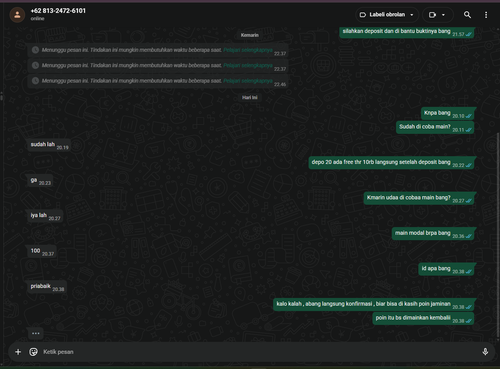Select the 'Knpa bang' message

click(x=447, y=114)
